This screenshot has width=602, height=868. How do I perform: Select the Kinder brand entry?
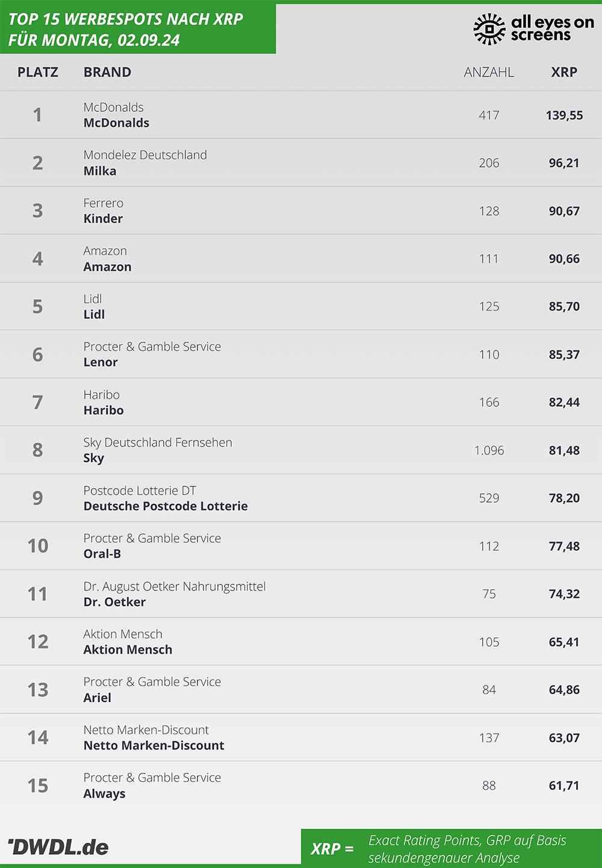[x=103, y=219]
